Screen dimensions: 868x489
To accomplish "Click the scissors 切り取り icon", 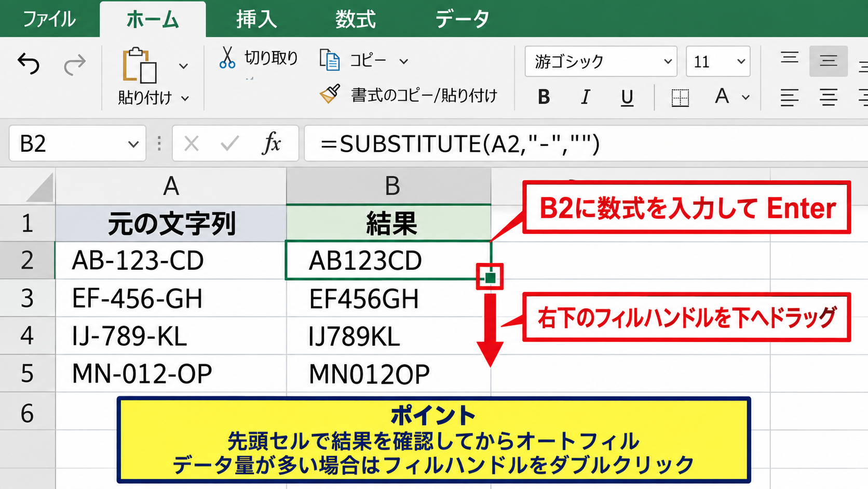I will pyautogui.click(x=227, y=57).
